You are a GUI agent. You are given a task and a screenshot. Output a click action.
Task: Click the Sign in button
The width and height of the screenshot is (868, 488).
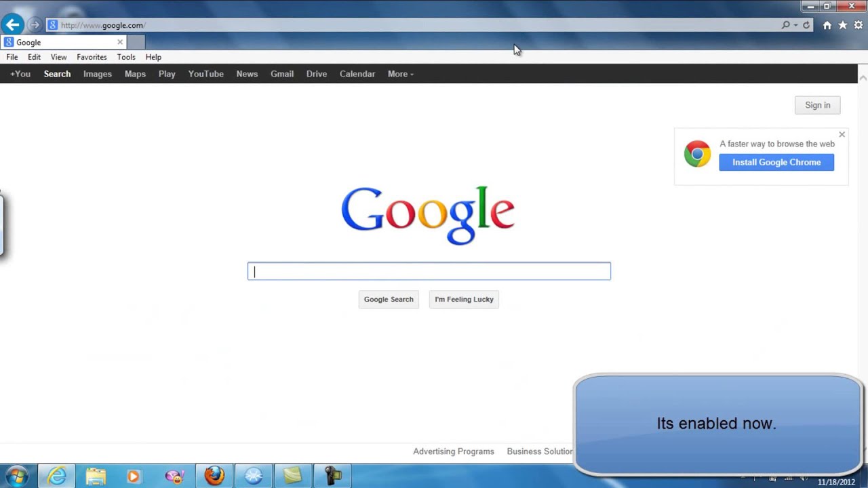818,105
